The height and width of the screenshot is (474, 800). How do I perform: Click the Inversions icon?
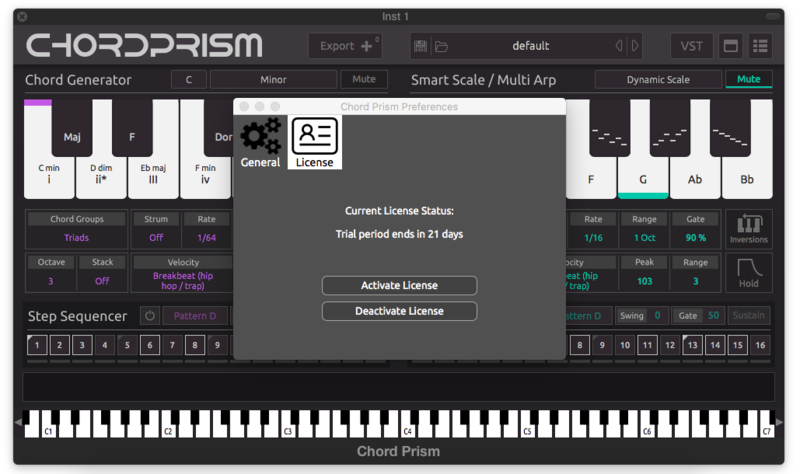748,229
